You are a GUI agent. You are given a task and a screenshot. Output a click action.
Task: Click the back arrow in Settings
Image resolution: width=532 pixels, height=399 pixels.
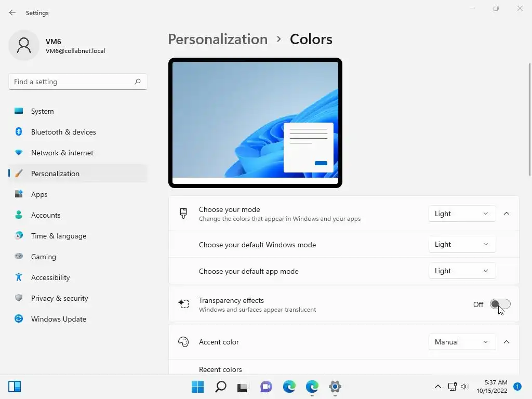coord(12,12)
